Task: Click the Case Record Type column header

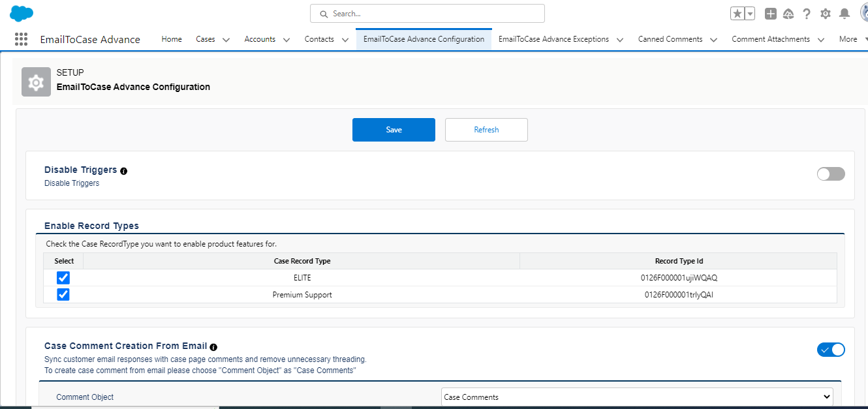Action: point(302,261)
